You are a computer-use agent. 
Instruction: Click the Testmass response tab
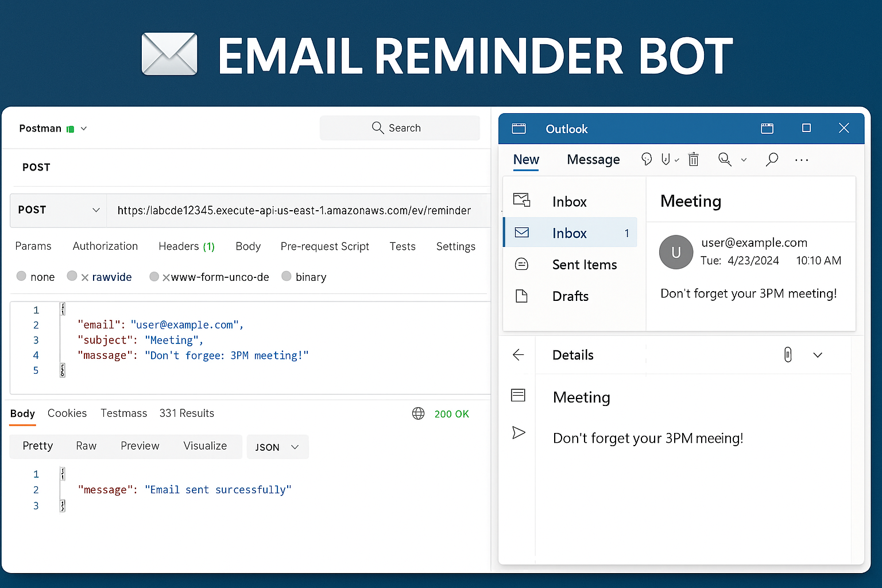tap(124, 413)
